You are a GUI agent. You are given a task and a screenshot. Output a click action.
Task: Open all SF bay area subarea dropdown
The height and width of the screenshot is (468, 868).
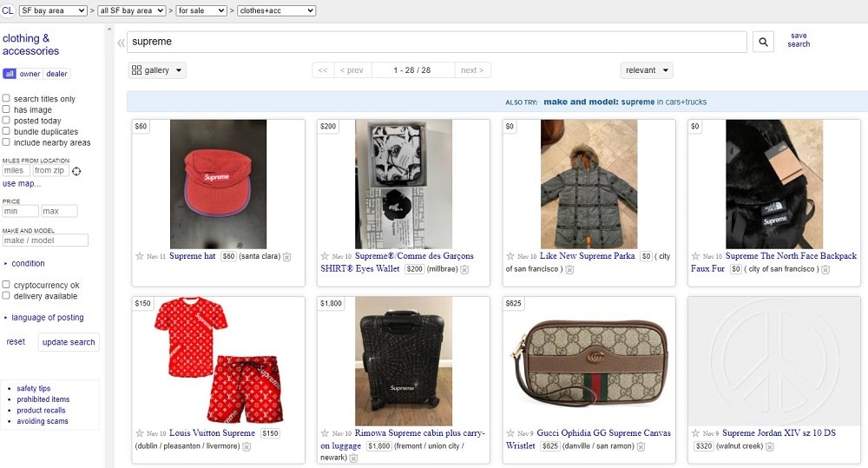point(132,10)
